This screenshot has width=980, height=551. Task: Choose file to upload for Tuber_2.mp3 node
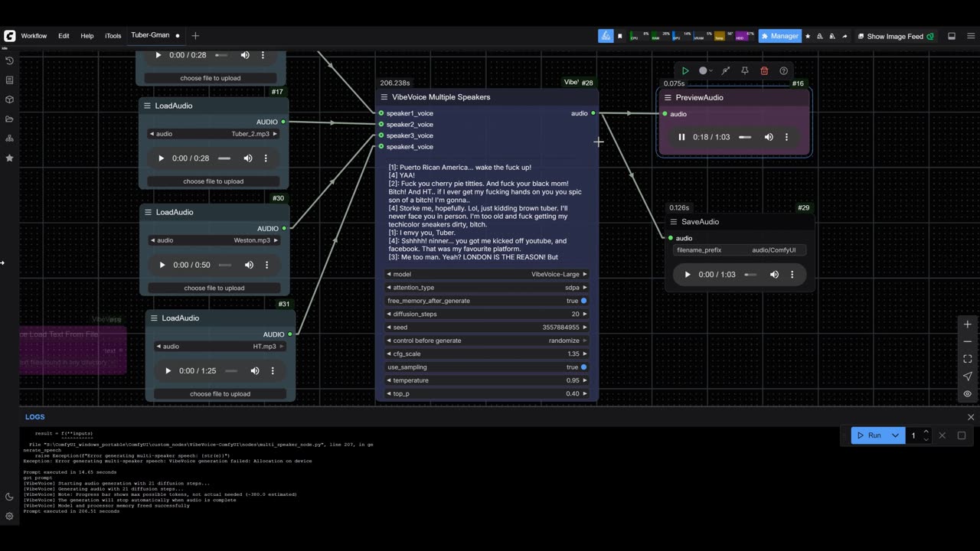[x=214, y=181]
